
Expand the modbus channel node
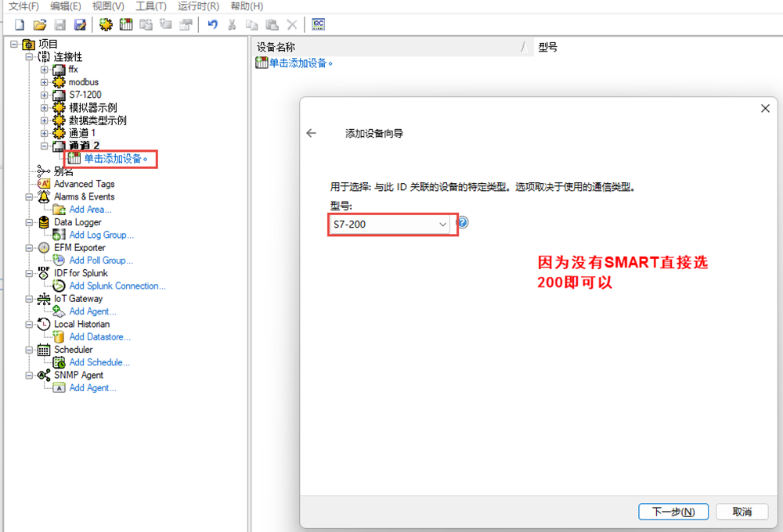click(x=45, y=82)
